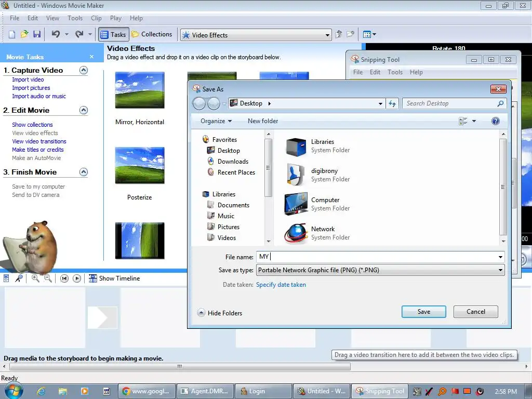Click the New Collection Folder icon

click(350, 34)
